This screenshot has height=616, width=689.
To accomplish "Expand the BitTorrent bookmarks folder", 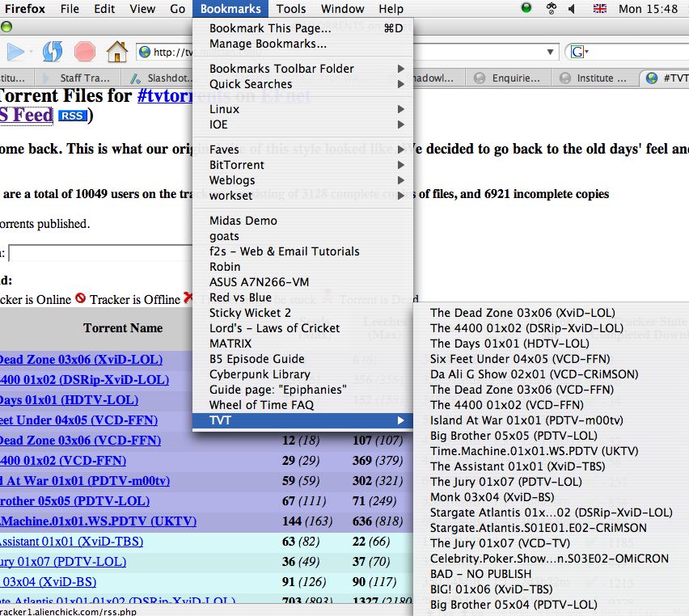I will pyautogui.click(x=302, y=165).
